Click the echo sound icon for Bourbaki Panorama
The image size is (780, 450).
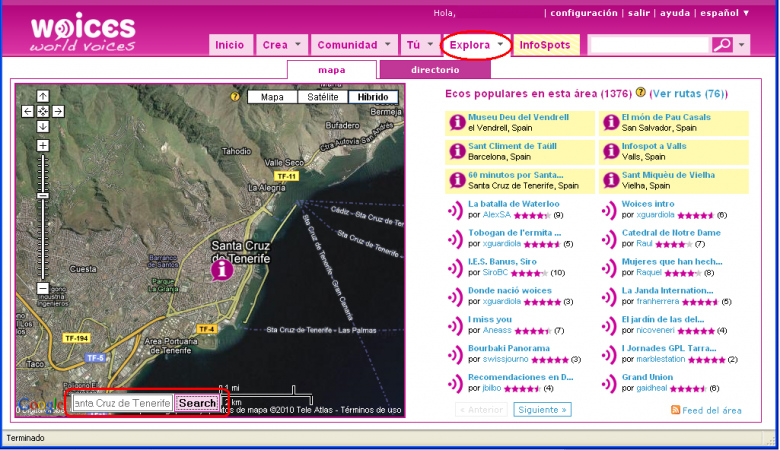(455, 355)
